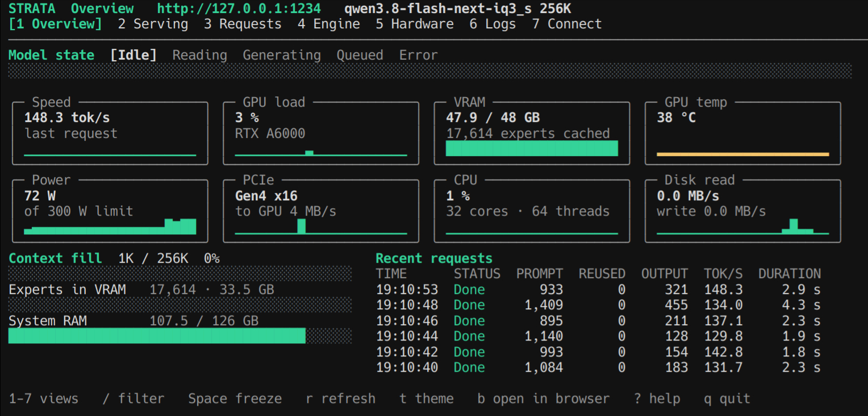Click the Context fill heading
This screenshot has width=868, height=416.
coord(55,258)
